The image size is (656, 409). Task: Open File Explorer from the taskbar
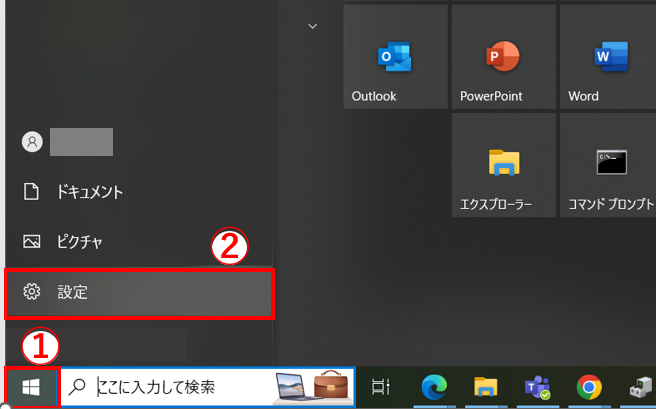tap(485, 387)
